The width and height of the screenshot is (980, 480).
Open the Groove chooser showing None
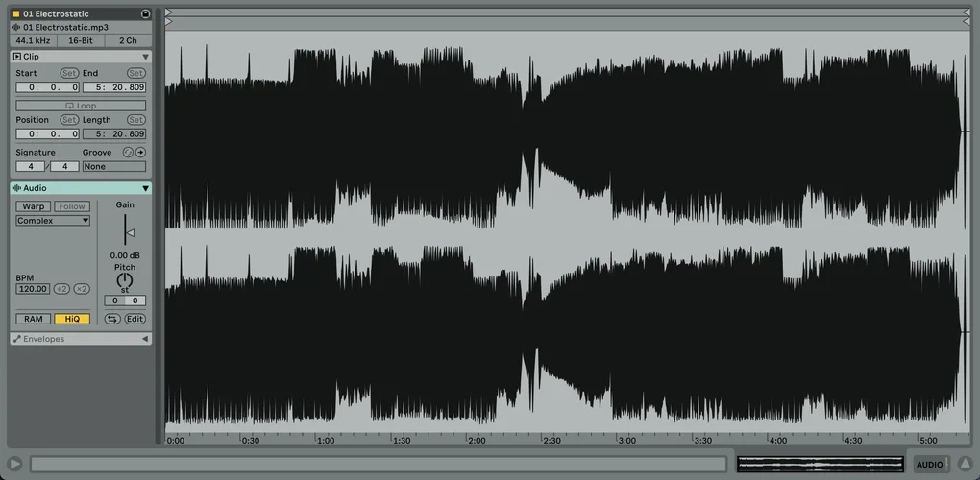113,167
